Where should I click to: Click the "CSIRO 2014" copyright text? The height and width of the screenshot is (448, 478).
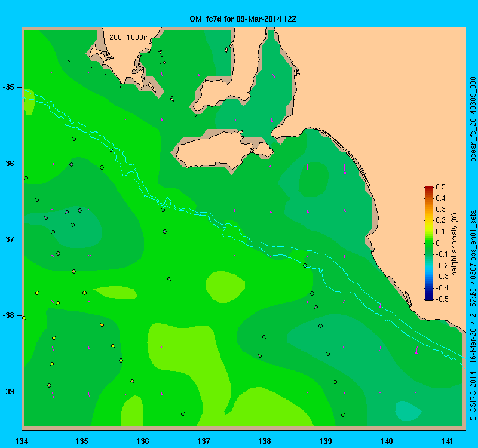[x=473, y=392]
